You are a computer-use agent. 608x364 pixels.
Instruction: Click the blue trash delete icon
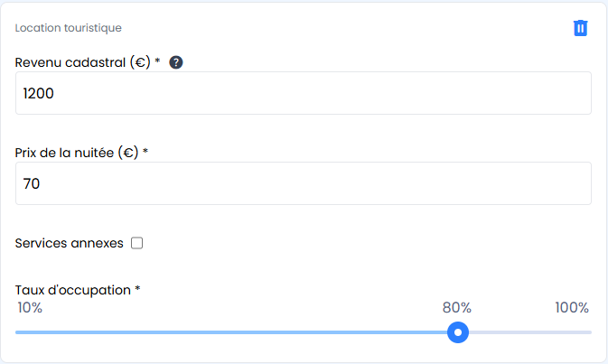click(x=581, y=28)
